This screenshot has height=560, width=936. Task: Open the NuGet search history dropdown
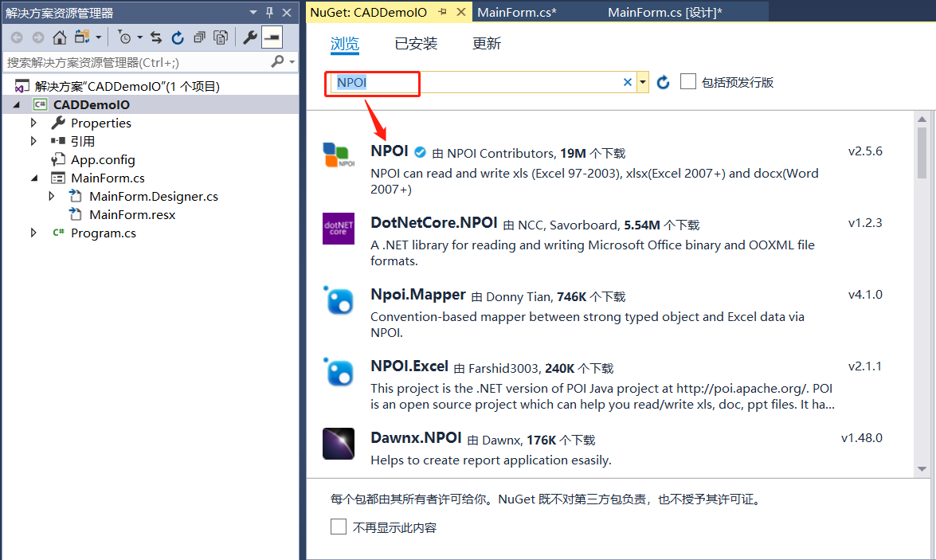click(x=643, y=82)
